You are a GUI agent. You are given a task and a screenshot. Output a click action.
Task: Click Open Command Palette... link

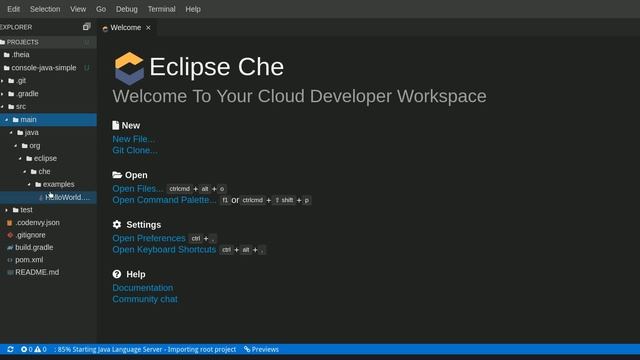tap(164, 200)
